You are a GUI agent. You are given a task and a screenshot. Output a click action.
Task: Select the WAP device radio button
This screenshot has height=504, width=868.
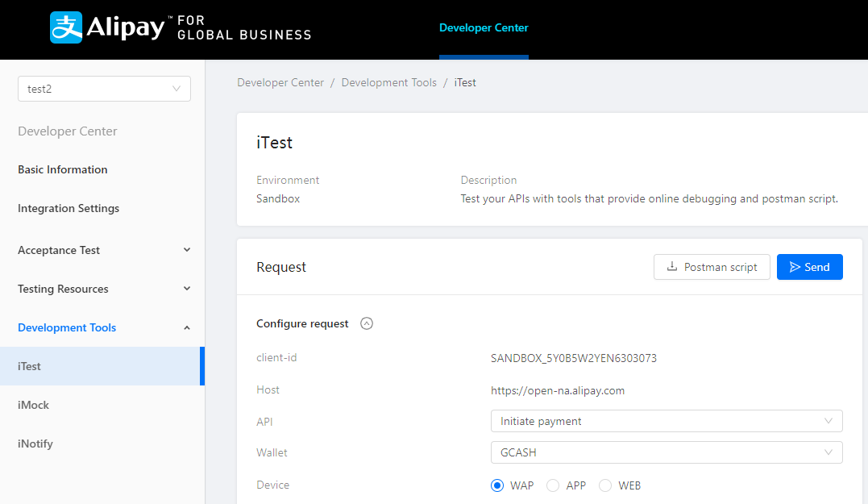point(497,485)
